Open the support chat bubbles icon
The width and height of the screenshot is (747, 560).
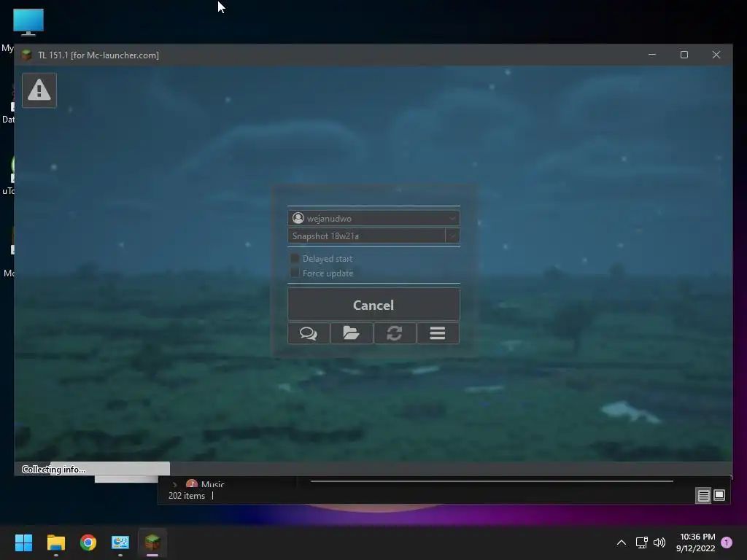(x=309, y=332)
